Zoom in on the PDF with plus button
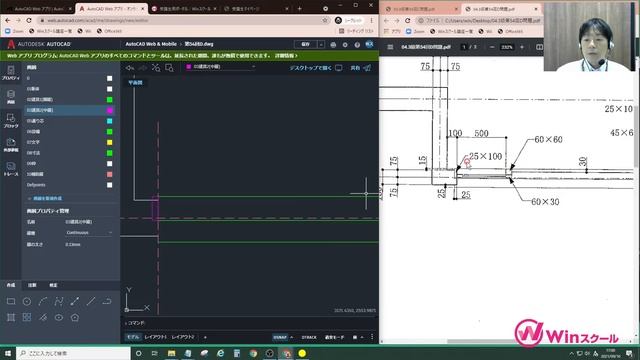The width and height of the screenshot is (640, 360). [522, 47]
